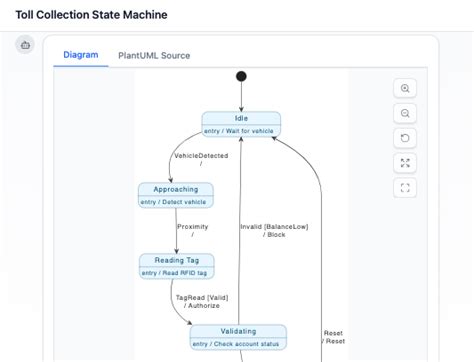Click the TagRead [Valid] / Authorize label
The image size is (474, 362).
pyautogui.click(x=202, y=301)
